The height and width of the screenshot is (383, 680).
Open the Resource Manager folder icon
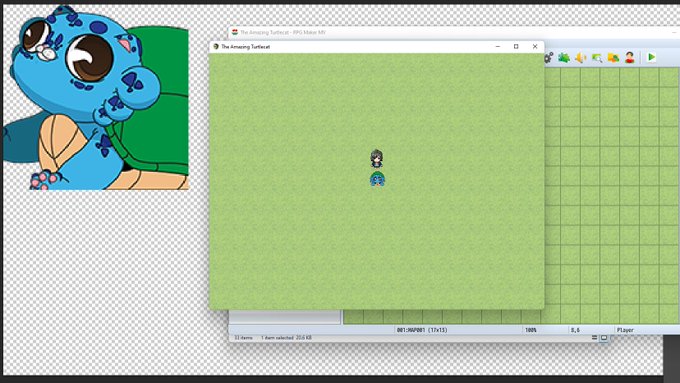pos(613,57)
